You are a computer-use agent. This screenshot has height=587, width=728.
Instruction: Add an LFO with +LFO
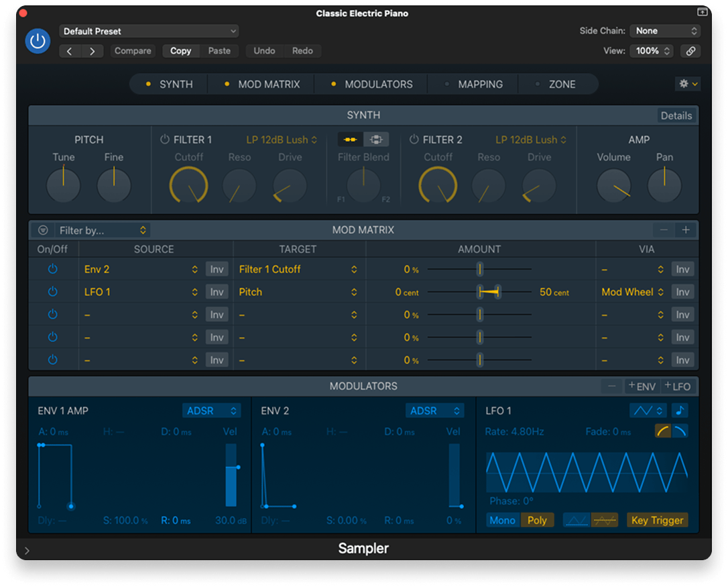[678, 386]
